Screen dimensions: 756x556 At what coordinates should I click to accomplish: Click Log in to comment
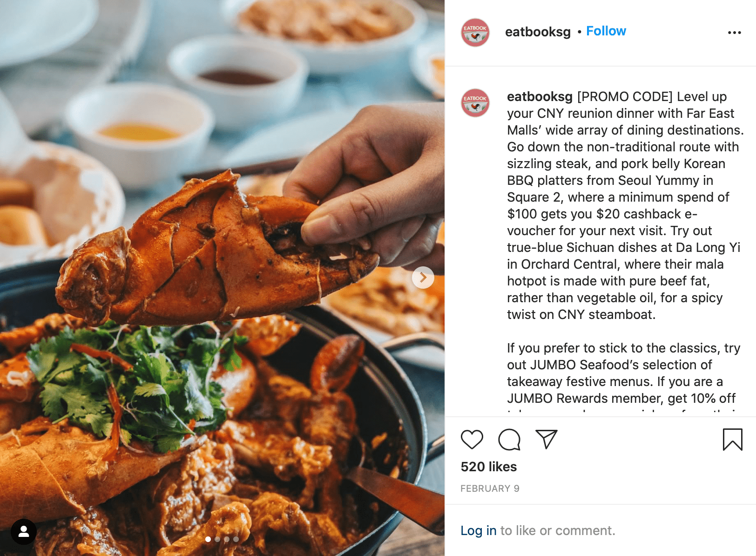tap(478, 530)
